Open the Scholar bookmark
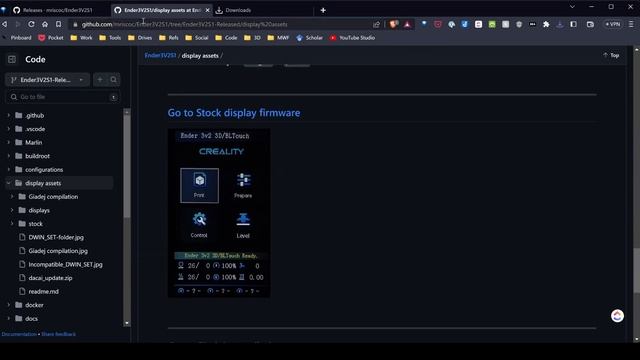 [x=310, y=38]
